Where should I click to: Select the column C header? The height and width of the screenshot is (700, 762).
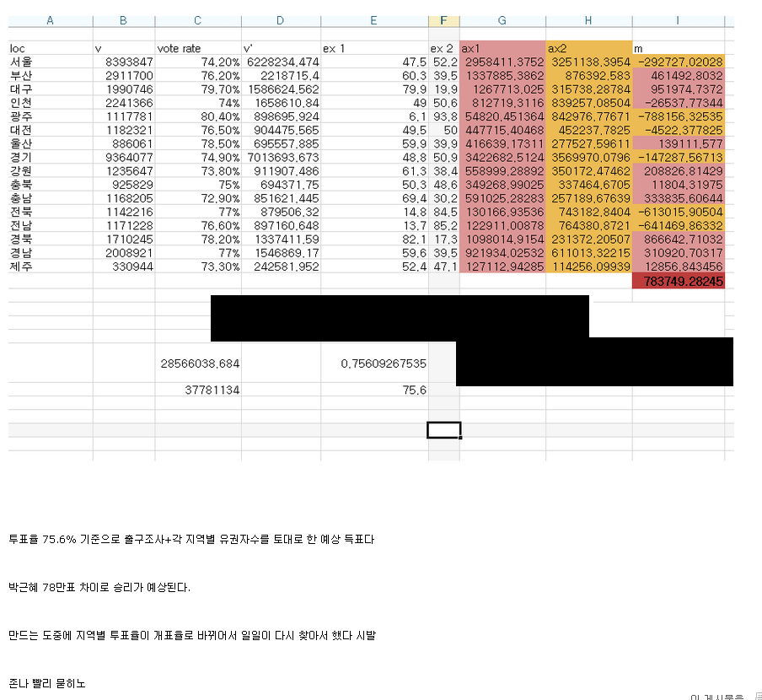198,20
